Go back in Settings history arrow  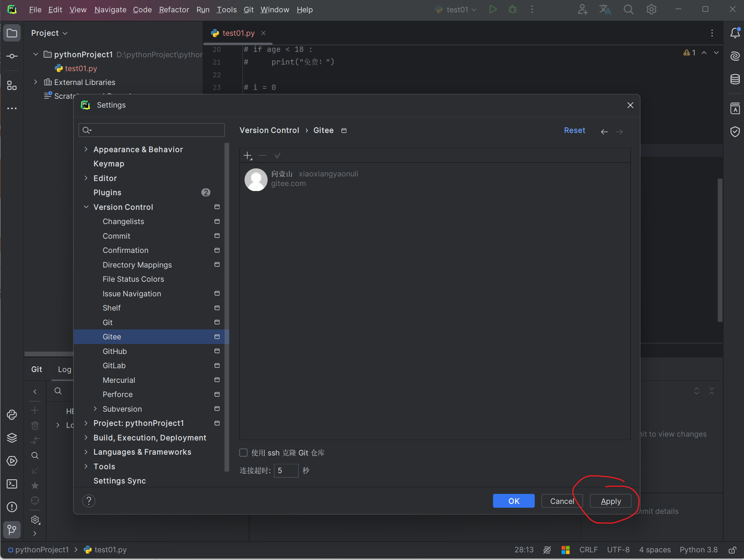[604, 132]
